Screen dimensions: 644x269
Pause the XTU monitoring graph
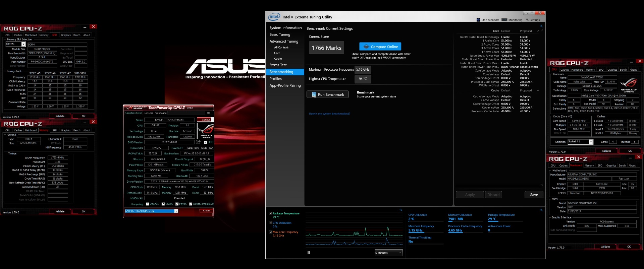tap(309, 253)
